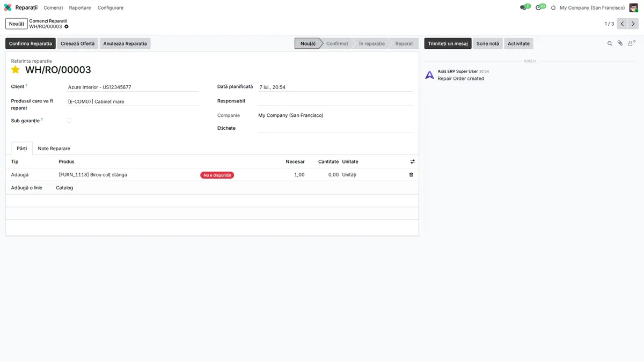Switch to the Note Reparare tab
Image resolution: width=644 pixels, height=362 pixels.
tap(54, 149)
